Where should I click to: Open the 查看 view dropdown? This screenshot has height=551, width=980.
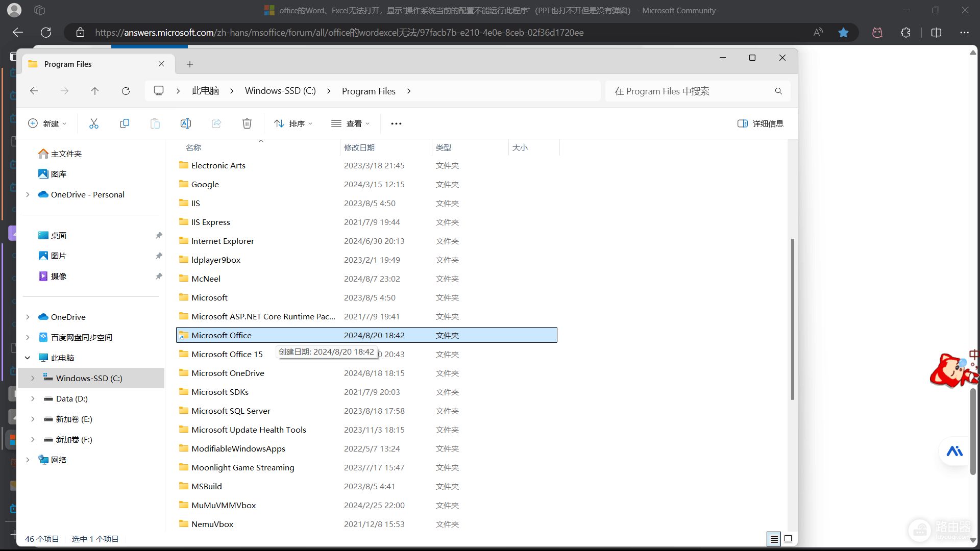(x=350, y=123)
